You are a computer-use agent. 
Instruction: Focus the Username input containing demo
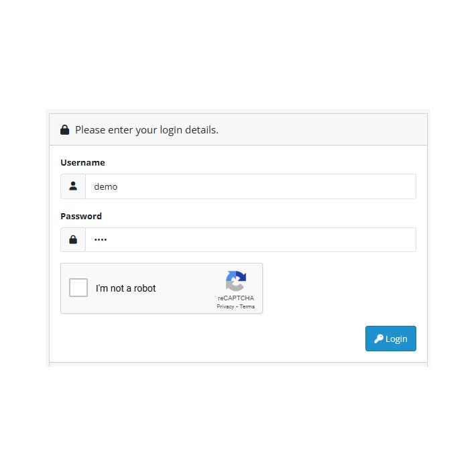click(x=251, y=186)
